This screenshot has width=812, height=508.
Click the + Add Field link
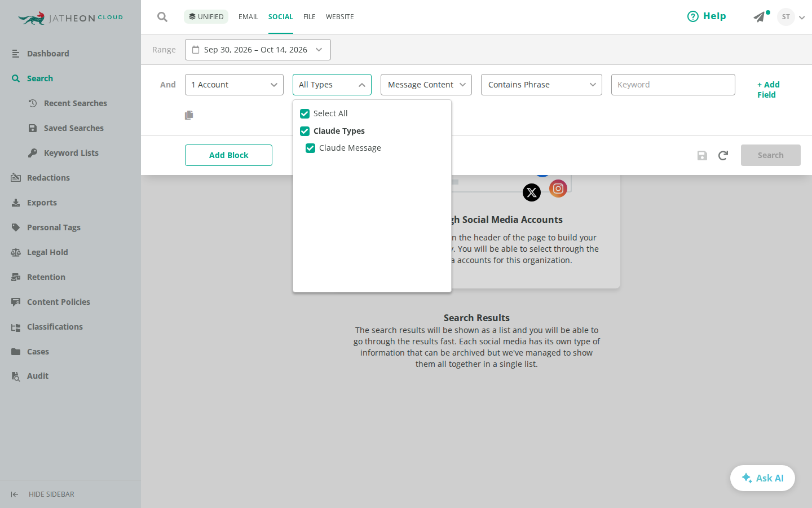tap(769, 90)
